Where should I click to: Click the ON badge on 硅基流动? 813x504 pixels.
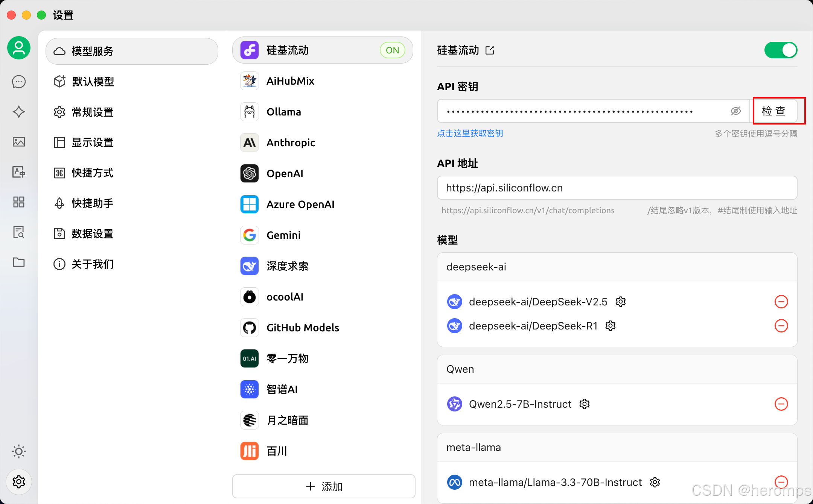coord(392,50)
